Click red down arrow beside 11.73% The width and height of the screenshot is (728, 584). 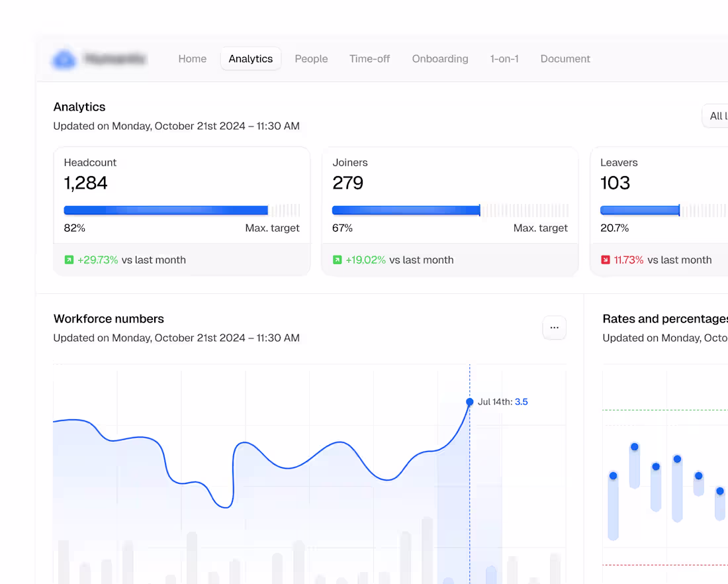606,260
